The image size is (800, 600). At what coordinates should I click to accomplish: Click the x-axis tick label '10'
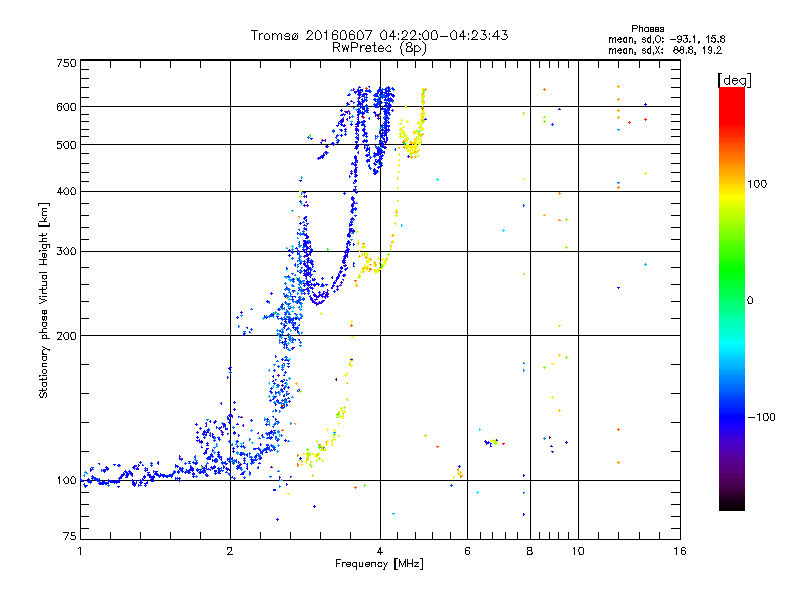pyautogui.click(x=578, y=551)
